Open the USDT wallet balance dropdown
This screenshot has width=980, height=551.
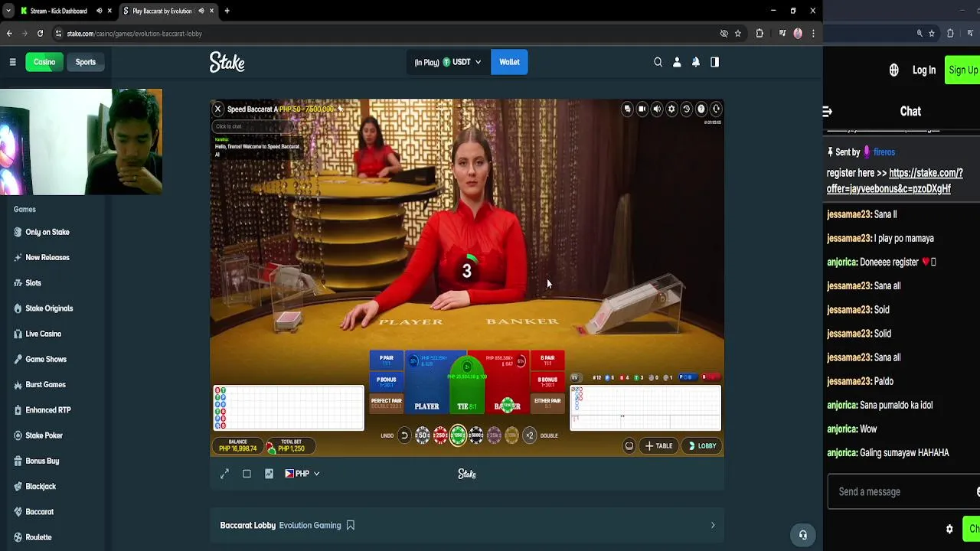[x=448, y=62]
